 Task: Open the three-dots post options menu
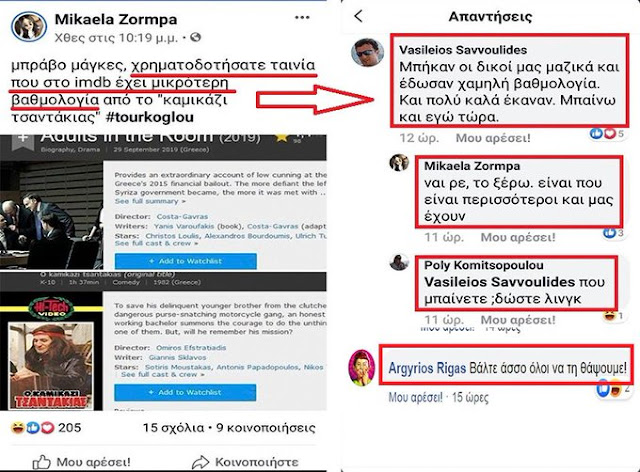pyautogui.click(x=302, y=18)
